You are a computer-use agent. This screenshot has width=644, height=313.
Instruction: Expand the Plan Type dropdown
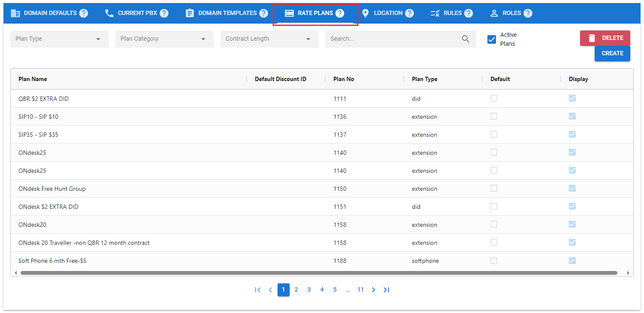(59, 39)
